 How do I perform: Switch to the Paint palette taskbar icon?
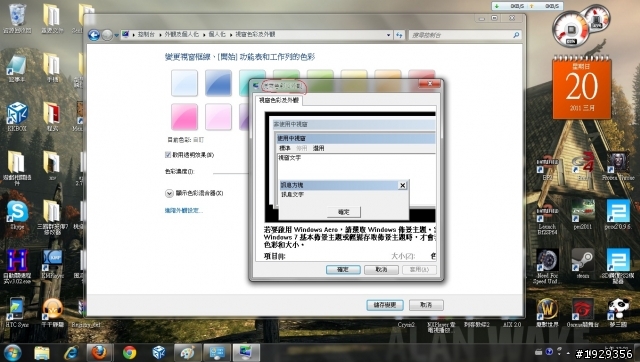[x=188, y=353]
